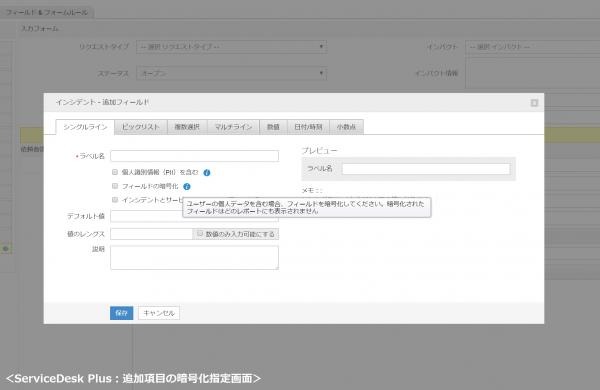Viewport: 600px width, 390px height.
Task: Click into the 値のレングス field
Action: click(152, 234)
